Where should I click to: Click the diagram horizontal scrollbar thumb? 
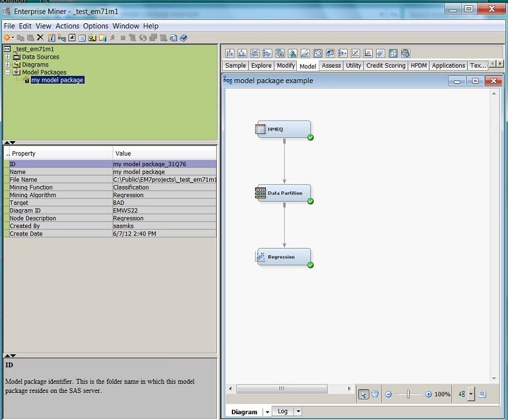[280, 388]
